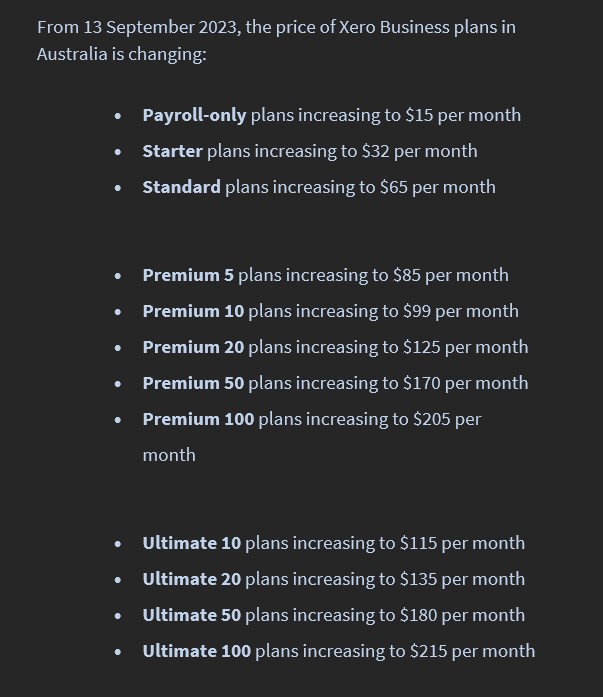Select the Premium 20 $125 line
The height and width of the screenshot is (697, 603).
tap(335, 347)
